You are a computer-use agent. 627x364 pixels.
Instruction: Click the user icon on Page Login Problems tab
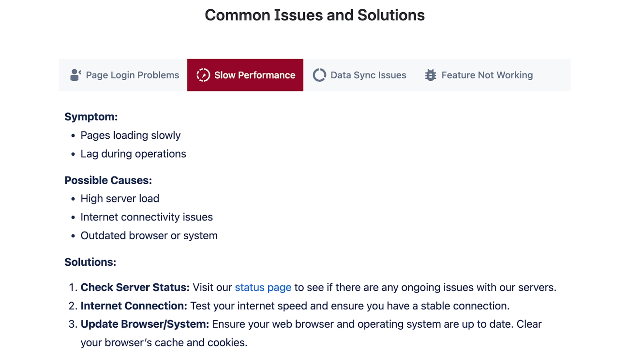[x=75, y=75]
